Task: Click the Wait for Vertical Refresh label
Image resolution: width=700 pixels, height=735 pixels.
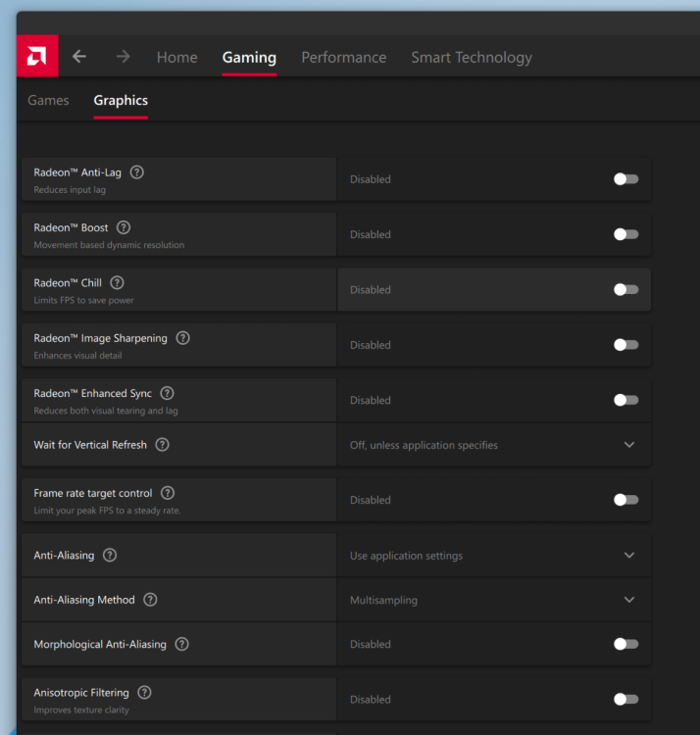Action: [90, 445]
